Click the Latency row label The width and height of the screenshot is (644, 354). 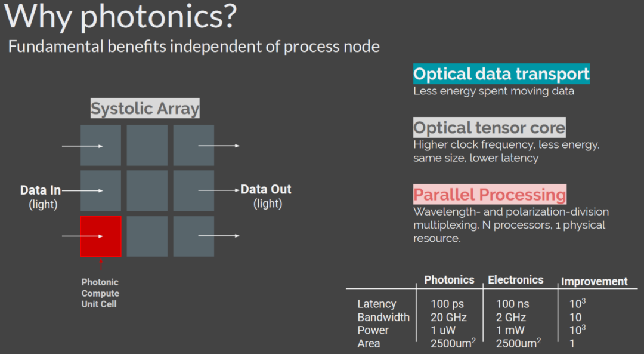377,304
